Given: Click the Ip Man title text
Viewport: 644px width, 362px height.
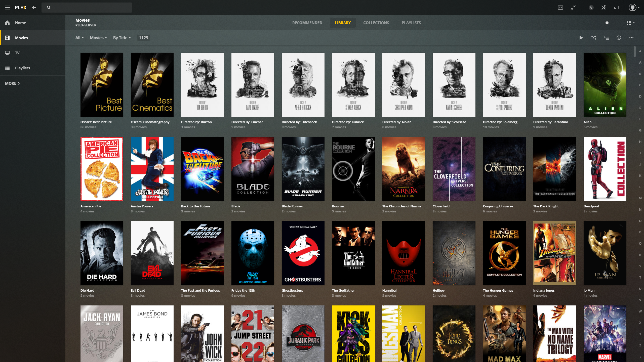Looking at the screenshot, I should 589,290.
